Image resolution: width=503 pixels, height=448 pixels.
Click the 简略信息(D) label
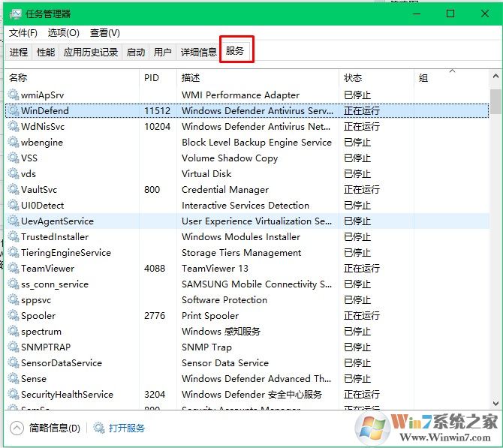point(54,428)
